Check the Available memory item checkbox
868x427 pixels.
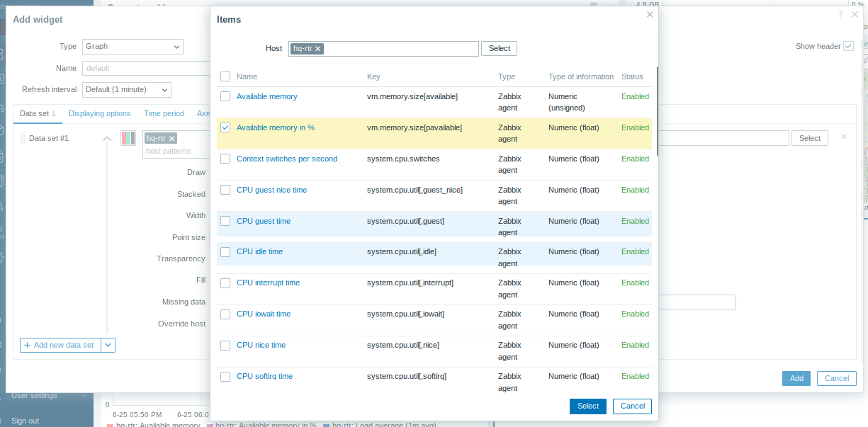(225, 96)
